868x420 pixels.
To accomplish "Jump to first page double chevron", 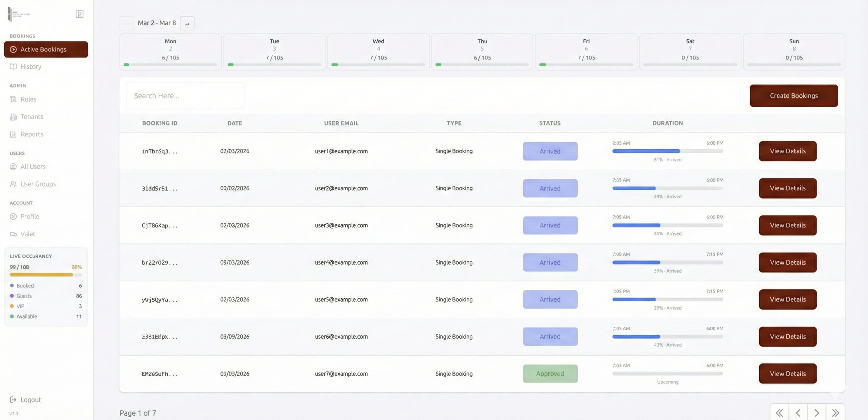I will pyautogui.click(x=779, y=413).
